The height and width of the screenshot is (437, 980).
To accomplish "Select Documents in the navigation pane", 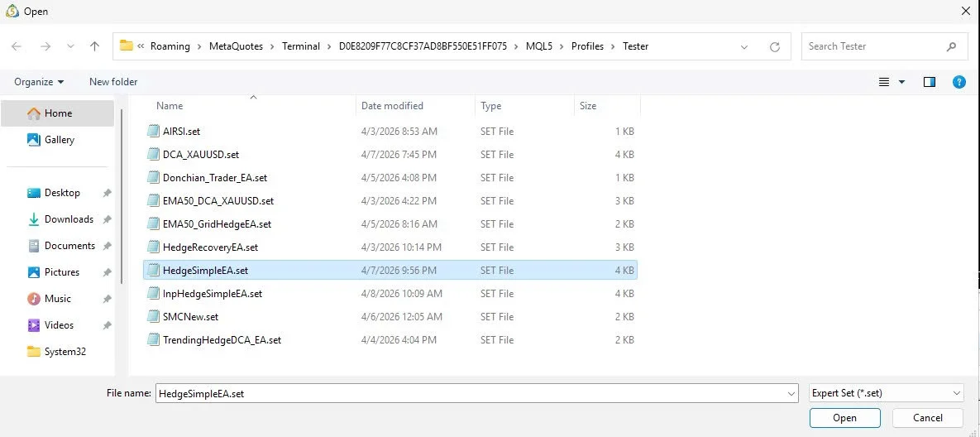I will [69, 246].
